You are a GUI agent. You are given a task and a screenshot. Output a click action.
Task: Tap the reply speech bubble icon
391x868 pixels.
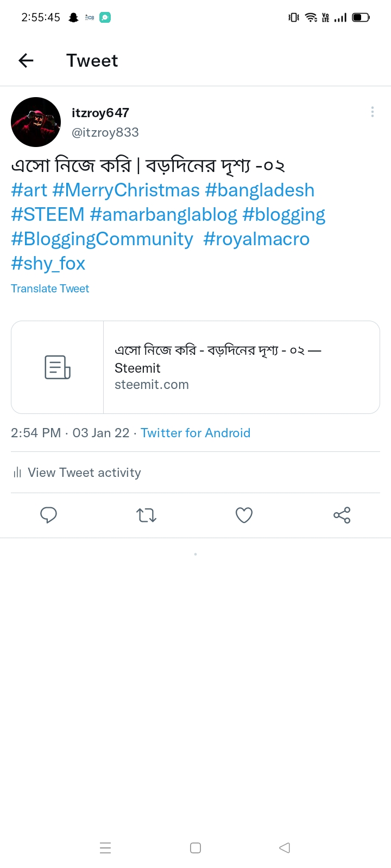[48, 515]
